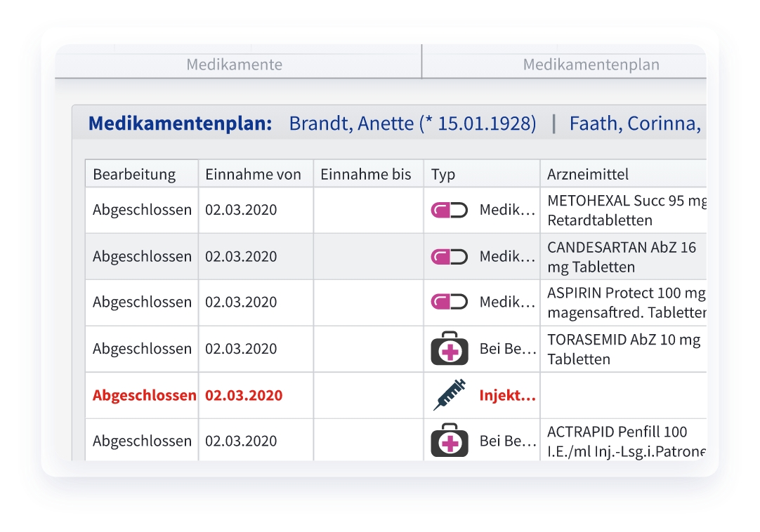Select the red highlighted Abgeschlossen cell
Viewport: 760px width, 532px height.
click(143, 395)
